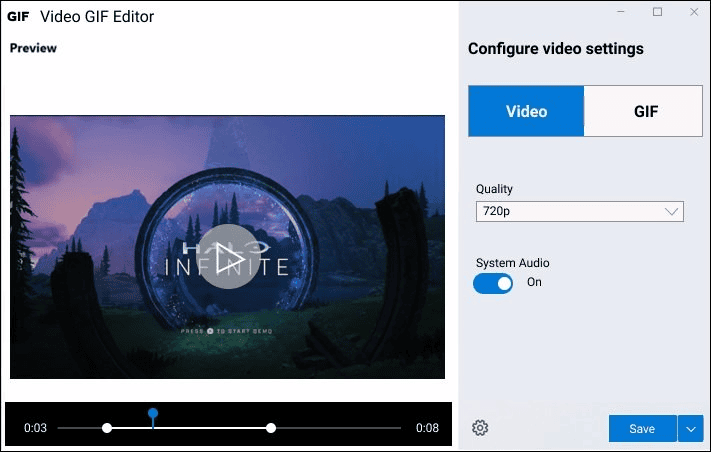Minimize the Video GIF Editor window
Image resolution: width=711 pixels, height=452 pixels.
(x=624, y=12)
